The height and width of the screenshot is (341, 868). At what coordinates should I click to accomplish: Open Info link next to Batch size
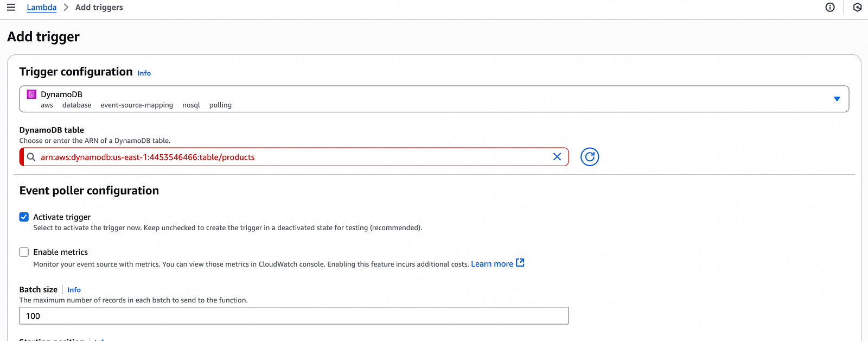pyautogui.click(x=74, y=290)
